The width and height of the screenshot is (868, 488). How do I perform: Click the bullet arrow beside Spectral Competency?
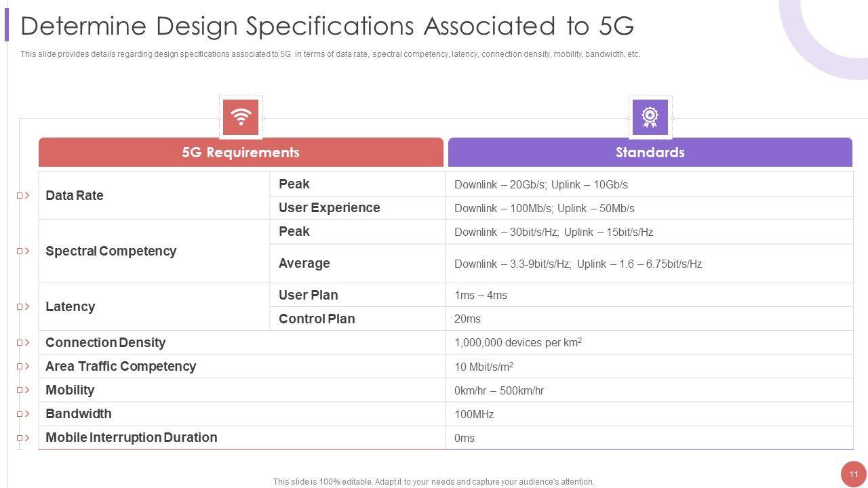pyautogui.click(x=24, y=251)
